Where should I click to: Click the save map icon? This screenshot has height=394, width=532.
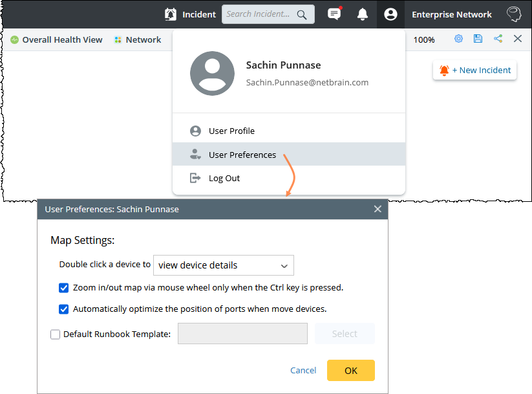(x=478, y=39)
